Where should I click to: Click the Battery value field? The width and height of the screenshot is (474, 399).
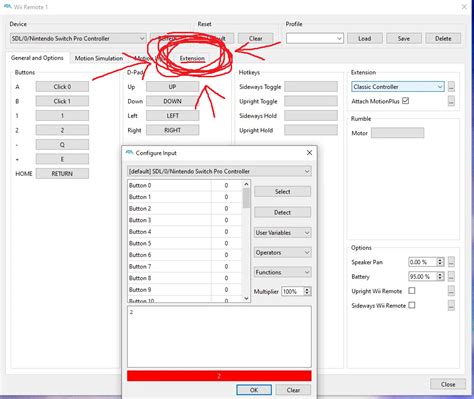pos(422,277)
